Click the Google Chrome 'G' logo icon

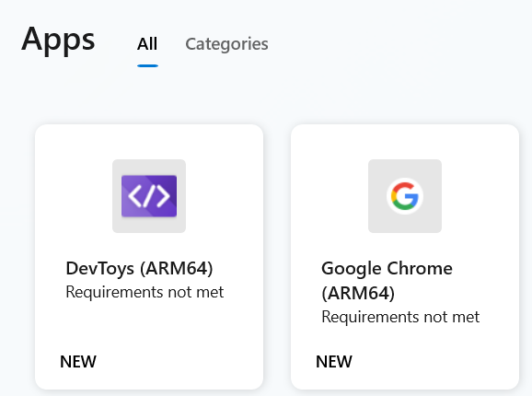405,196
